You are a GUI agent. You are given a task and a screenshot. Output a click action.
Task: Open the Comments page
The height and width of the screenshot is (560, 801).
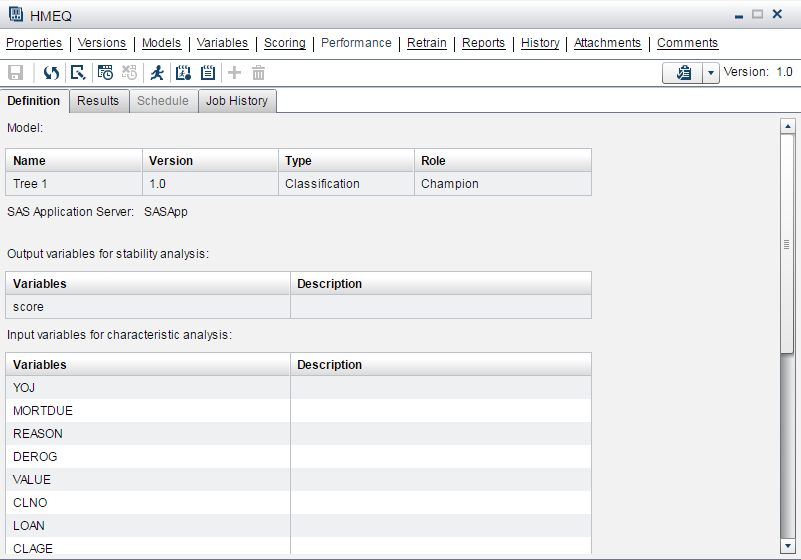(687, 43)
